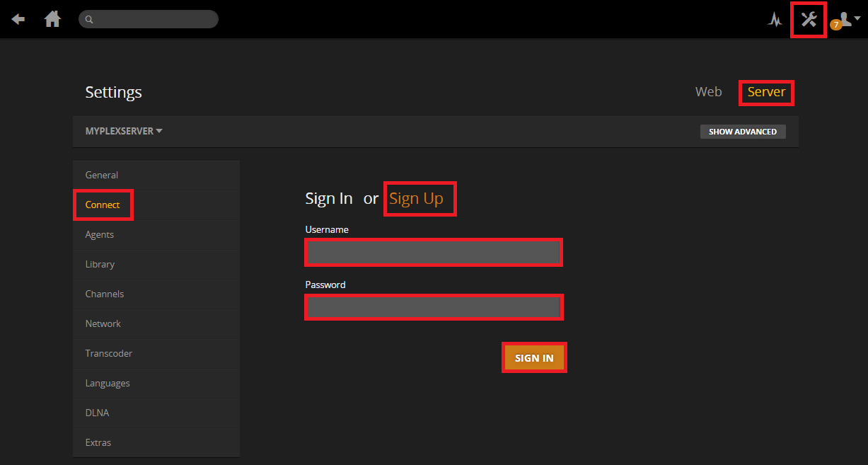The width and height of the screenshot is (868, 465).
Task: Focus the Password input field
Action: (x=434, y=307)
